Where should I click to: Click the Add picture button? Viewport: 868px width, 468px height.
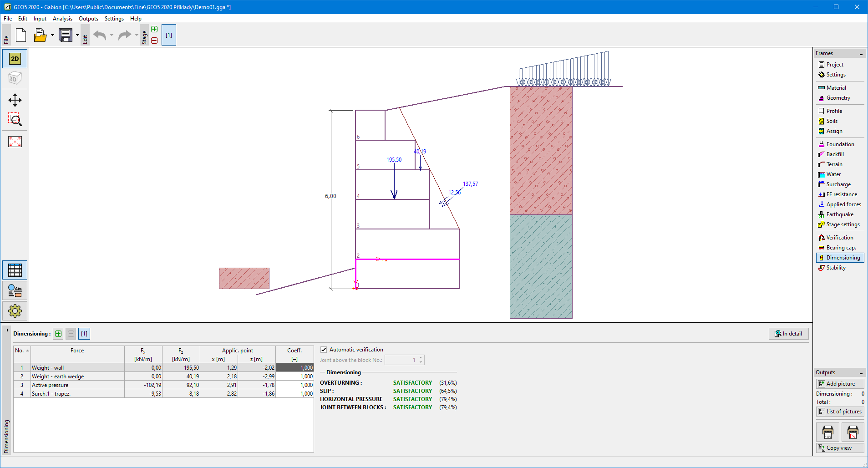[x=840, y=384]
